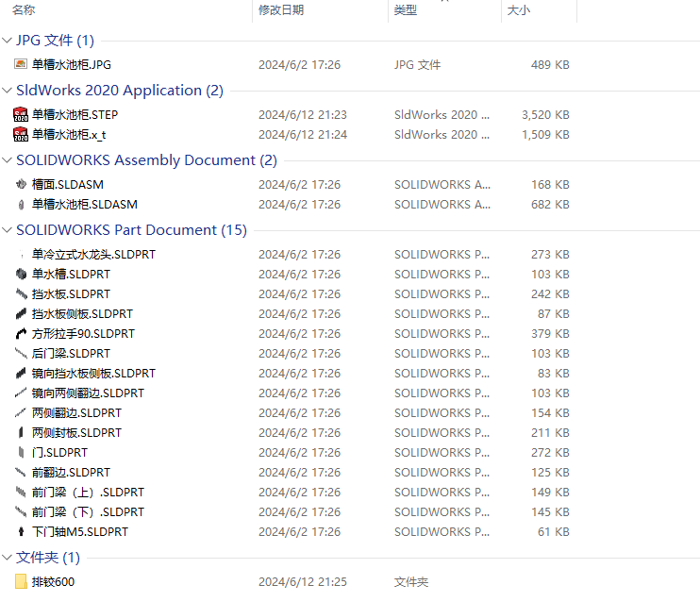Select file name 前门梁（上）.SLDPRT
700x602 pixels.
tap(88, 493)
